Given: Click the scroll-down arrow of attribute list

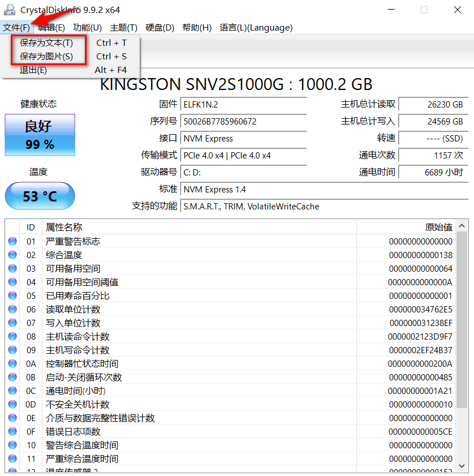Looking at the screenshot, I should click(x=462, y=466).
